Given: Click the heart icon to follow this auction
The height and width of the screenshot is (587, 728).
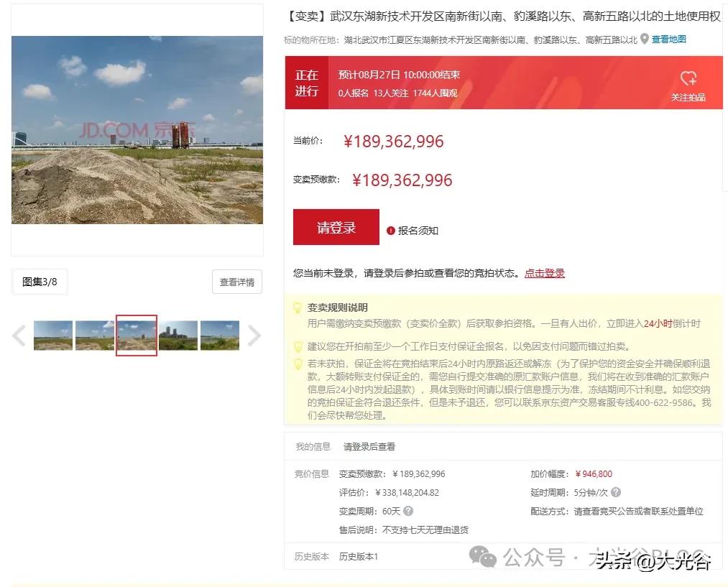Looking at the screenshot, I should tap(688, 78).
